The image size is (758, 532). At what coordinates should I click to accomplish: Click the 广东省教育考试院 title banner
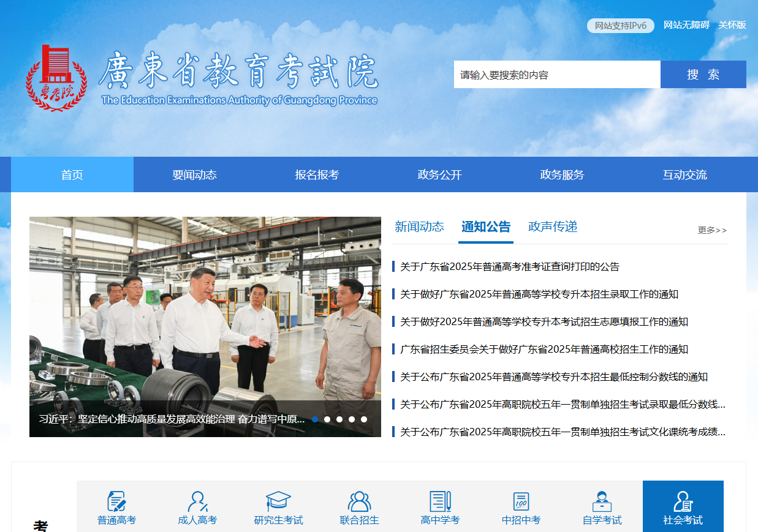[239, 78]
